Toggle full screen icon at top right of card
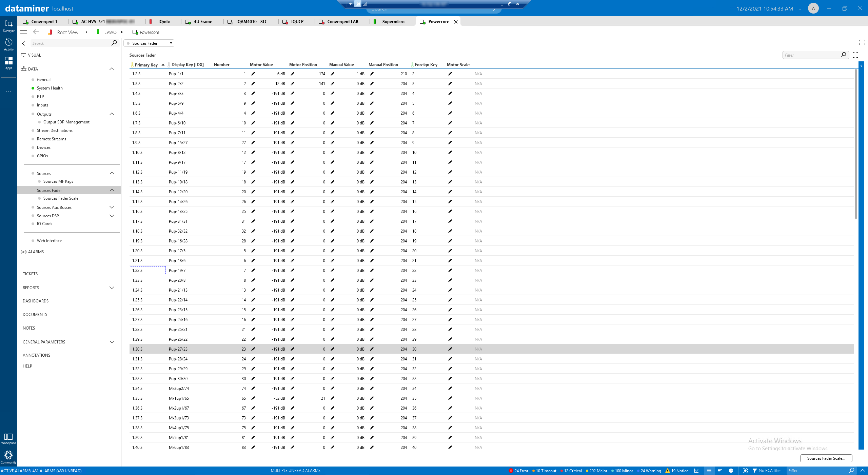This screenshot has height=475, width=868. click(862, 42)
